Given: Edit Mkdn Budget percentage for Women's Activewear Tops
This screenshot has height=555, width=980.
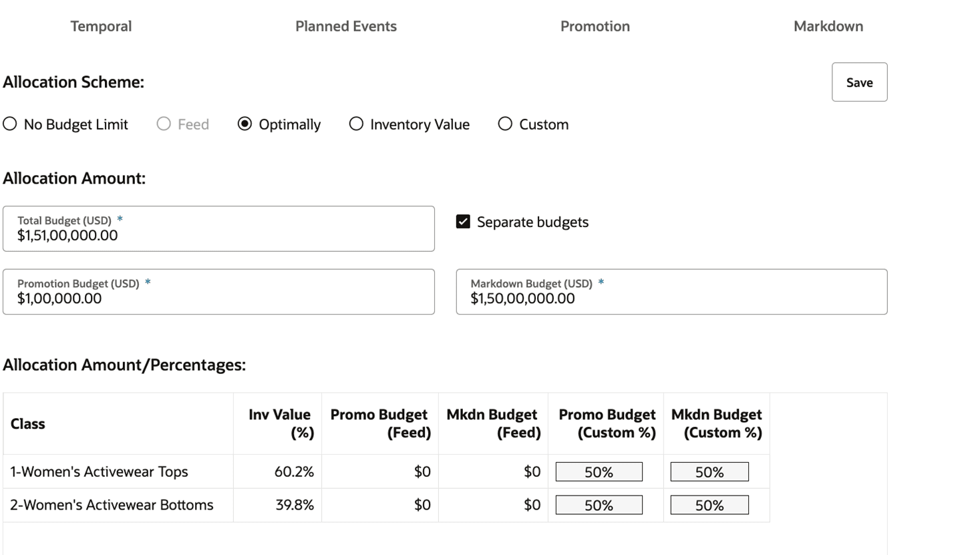Looking at the screenshot, I should coord(709,471).
